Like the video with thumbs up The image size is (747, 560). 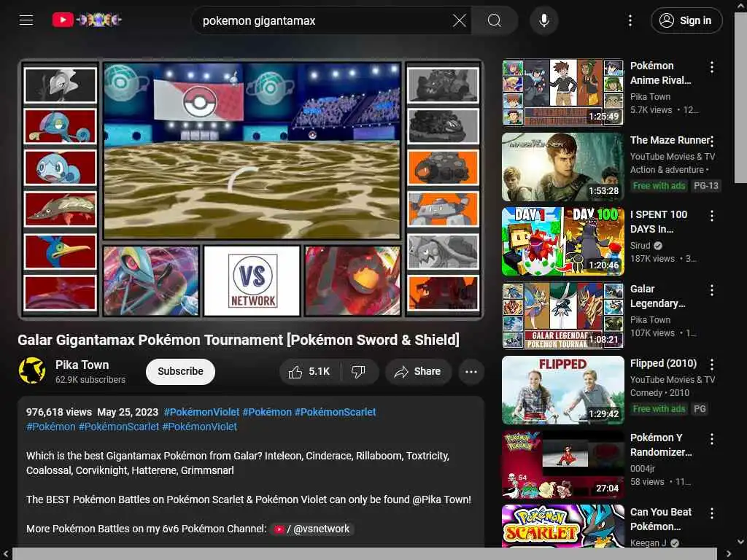[309, 371]
